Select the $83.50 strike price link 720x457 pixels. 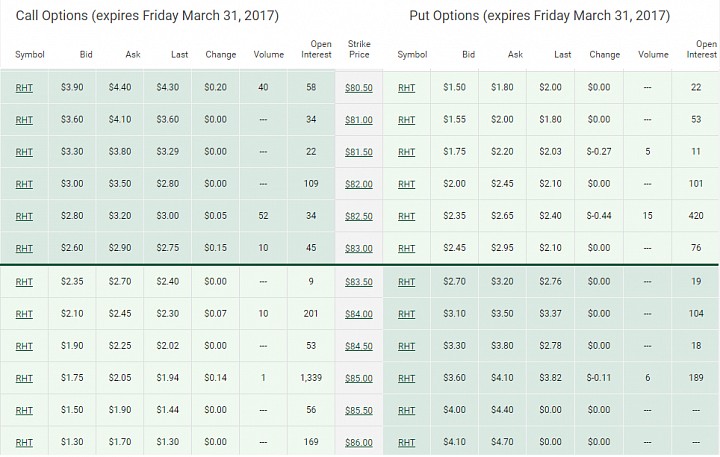(359, 282)
